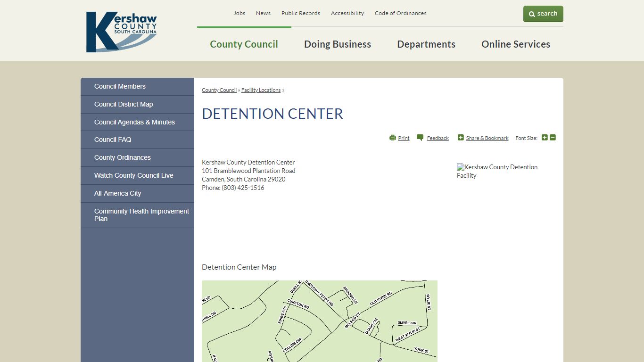
Task: Select Council Agendas & Minutes
Action: coord(137,122)
